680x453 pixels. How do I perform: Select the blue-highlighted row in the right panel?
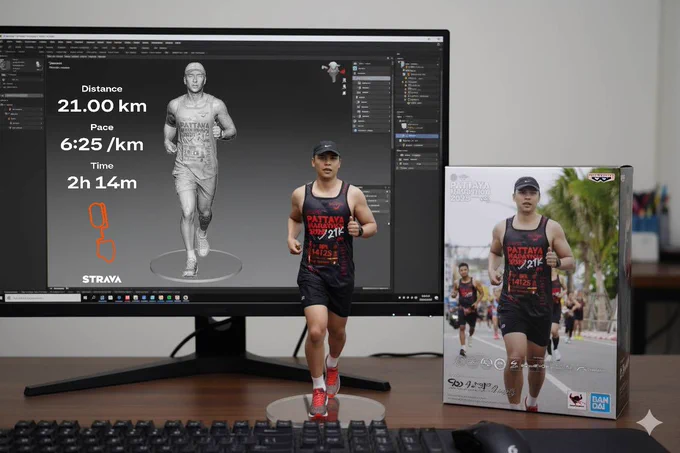point(417,136)
